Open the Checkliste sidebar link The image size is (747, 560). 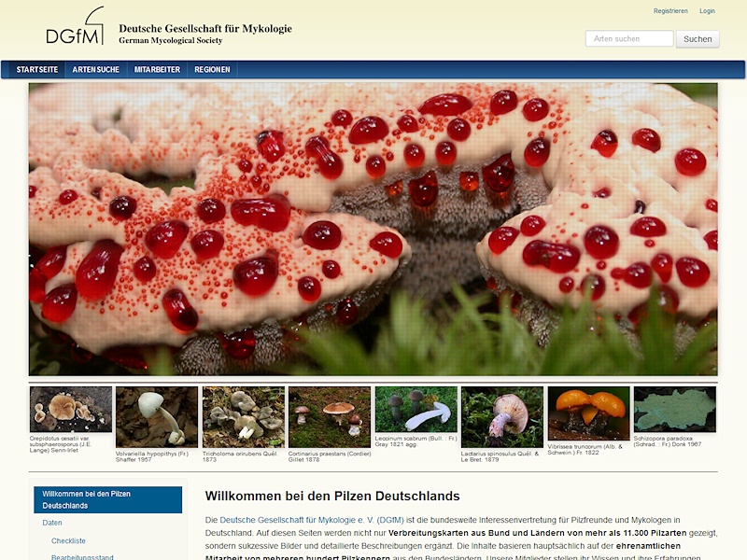coord(68,540)
